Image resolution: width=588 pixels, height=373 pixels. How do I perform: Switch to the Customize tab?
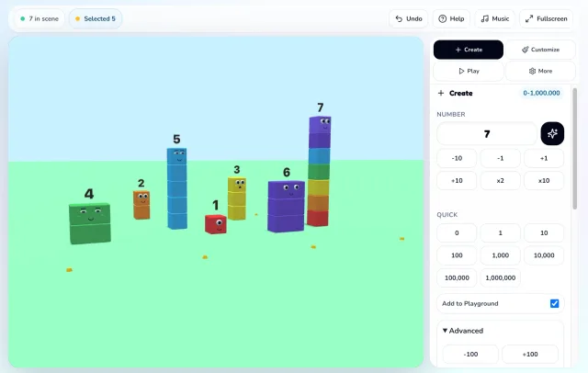pos(540,50)
